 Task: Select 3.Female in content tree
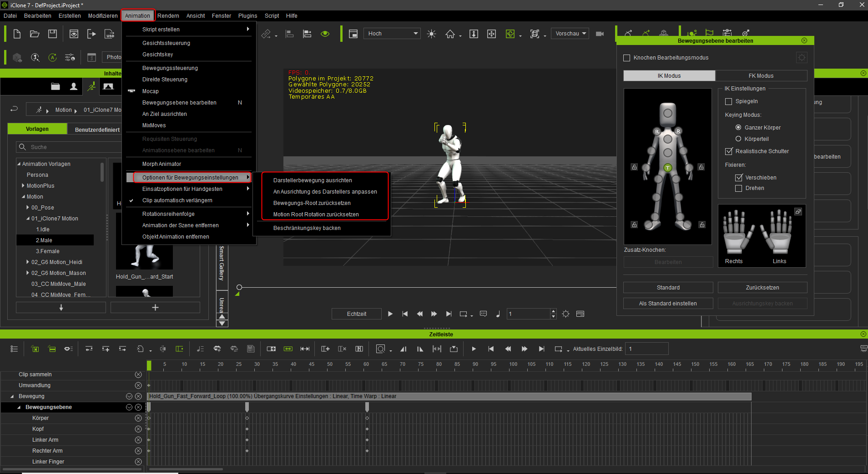click(48, 251)
